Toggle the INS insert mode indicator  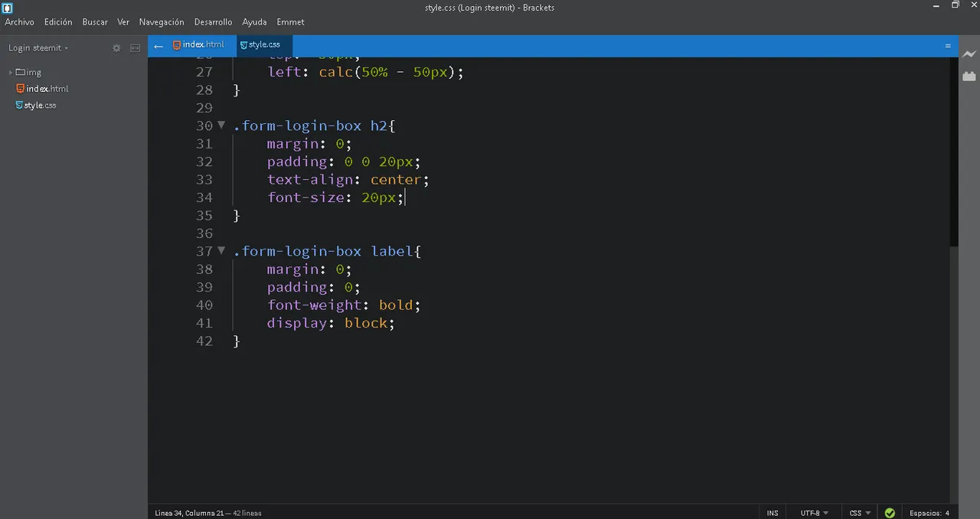pyautogui.click(x=773, y=513)
